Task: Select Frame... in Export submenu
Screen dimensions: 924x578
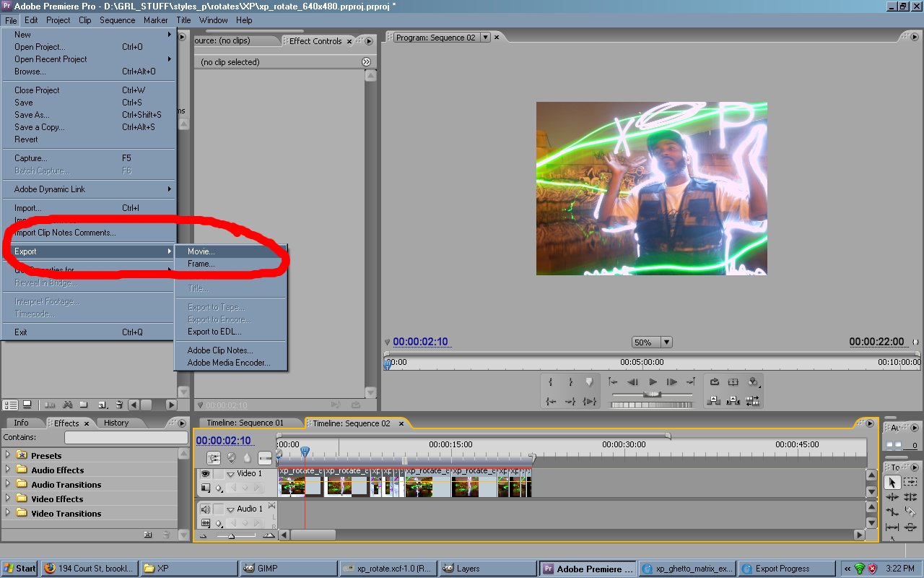Action: coord(231,264)
